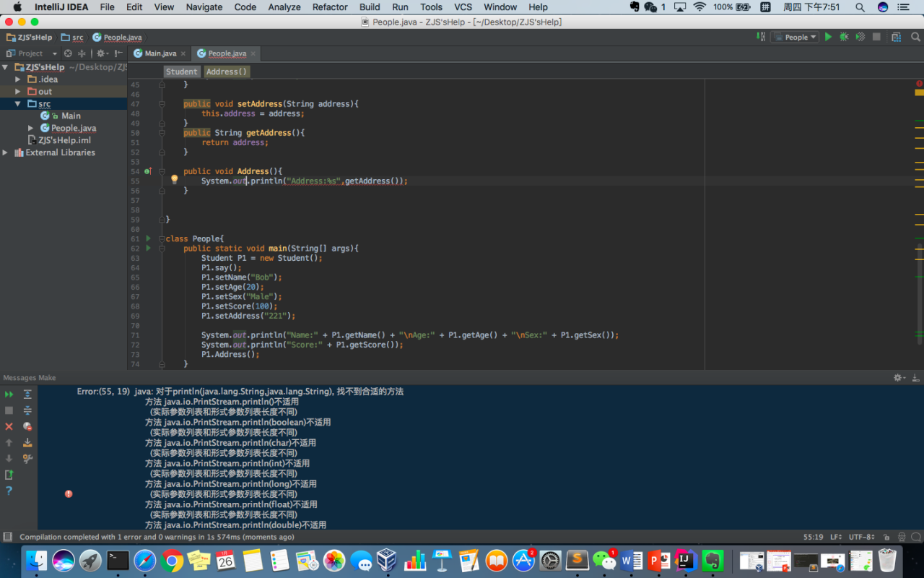Image resolution: width=924 pixels, height=578 pixels.
Task: Collapse the src folder in project tree
Action: click(18, 104)
